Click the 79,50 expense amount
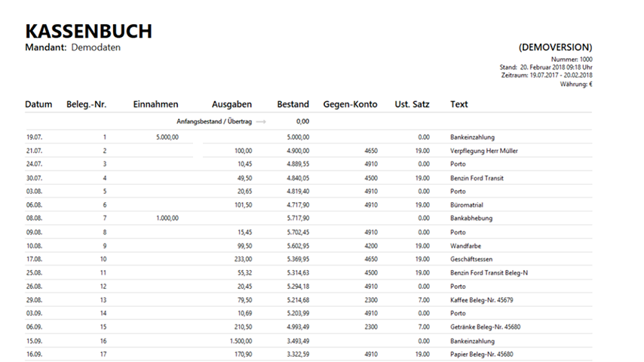Viewport: 644px width, 362px height. click(245, 300)
